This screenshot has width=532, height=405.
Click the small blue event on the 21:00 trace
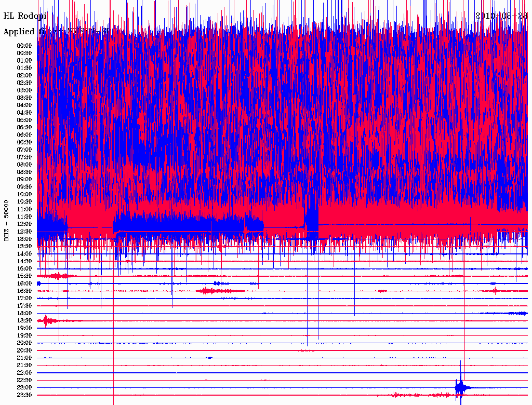(x=210, y=358)
